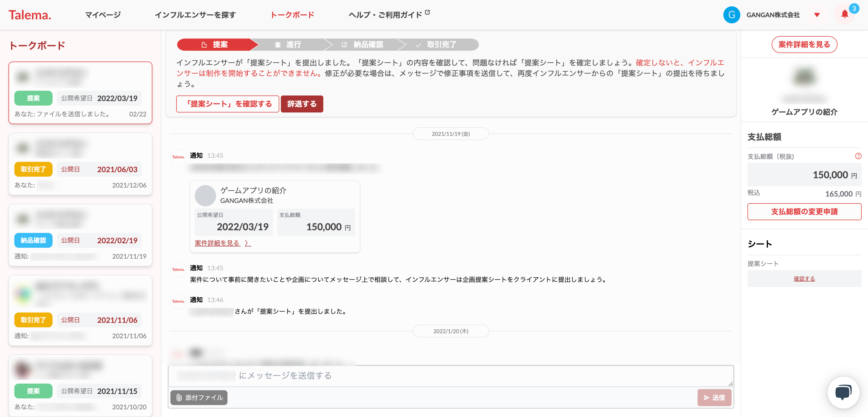The image size is (868, 417).
Task: Expand the account dropdown arrow
Action: click(817, 15)
